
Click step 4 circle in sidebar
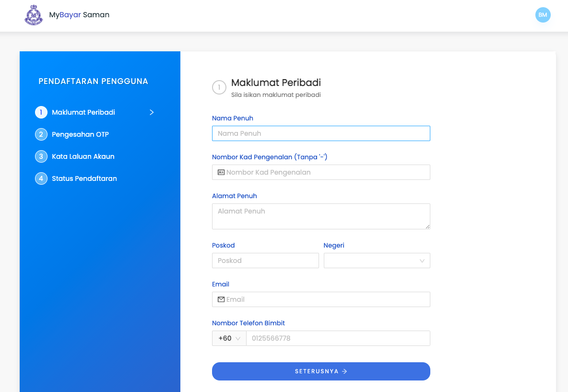point(41,178)
